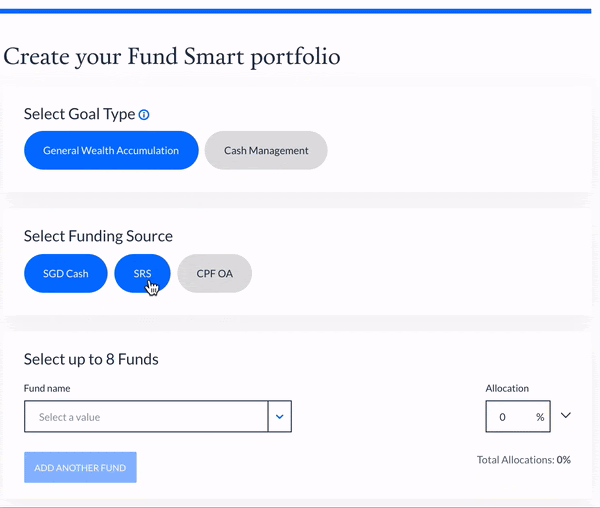Click the 'Select a value' placeholder text
The height and width of the screenshot is (508, 600).
click(x=70, y=417)
